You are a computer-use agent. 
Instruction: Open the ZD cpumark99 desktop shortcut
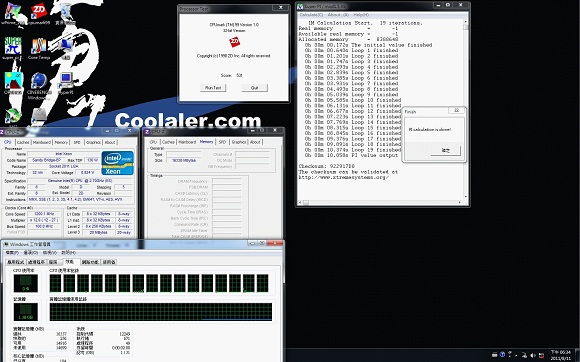click(38, 14)
